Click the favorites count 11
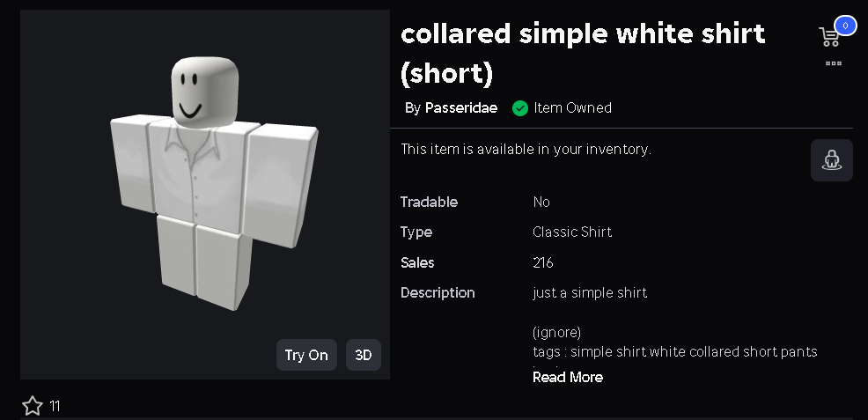 click(55, 406)
